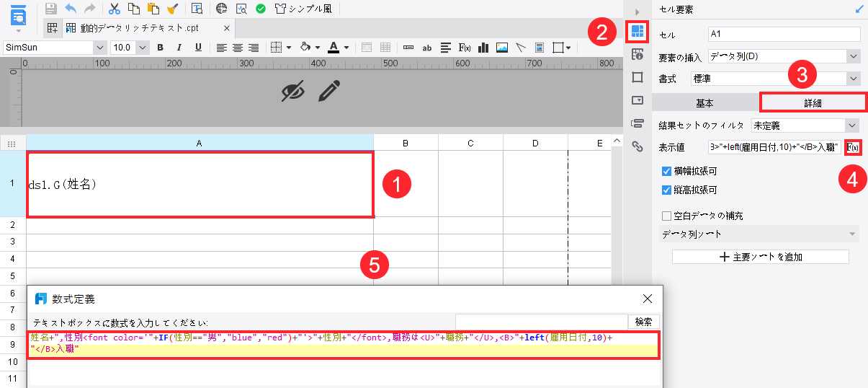
Task: Align text right
Action: point(253,48)
